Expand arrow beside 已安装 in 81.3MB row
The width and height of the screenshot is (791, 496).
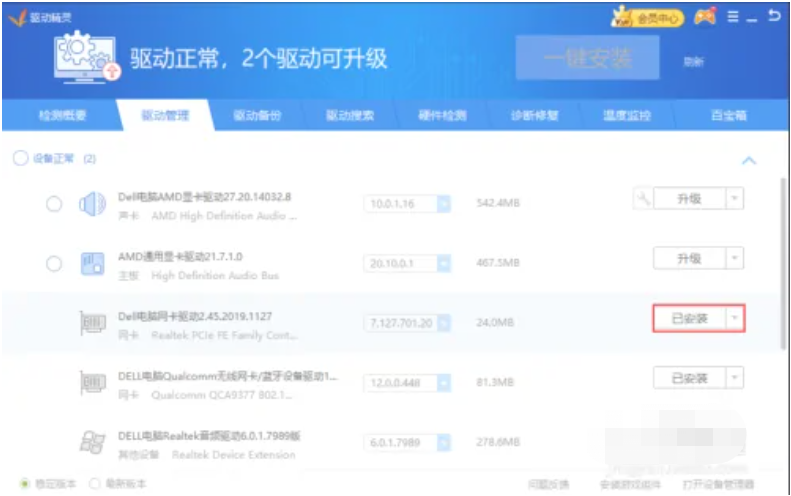(x=734, y=377)
